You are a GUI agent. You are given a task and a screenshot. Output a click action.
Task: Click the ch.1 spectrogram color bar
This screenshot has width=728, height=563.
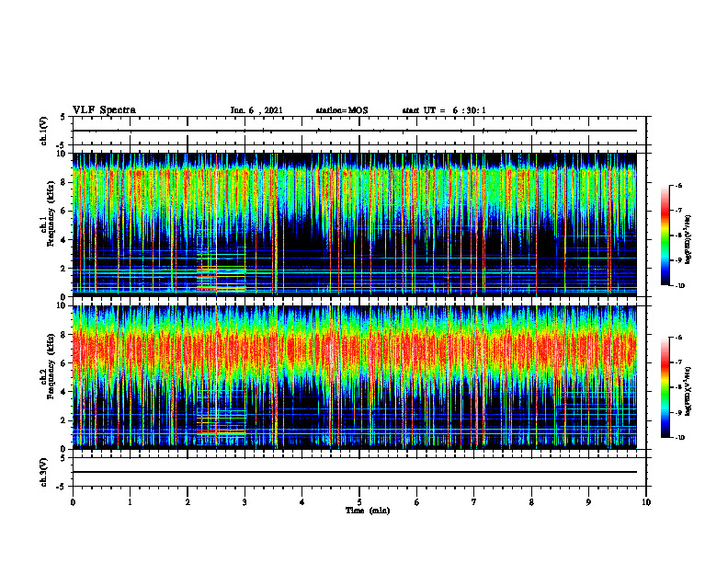pyautogui.click(x=665, y=236)
